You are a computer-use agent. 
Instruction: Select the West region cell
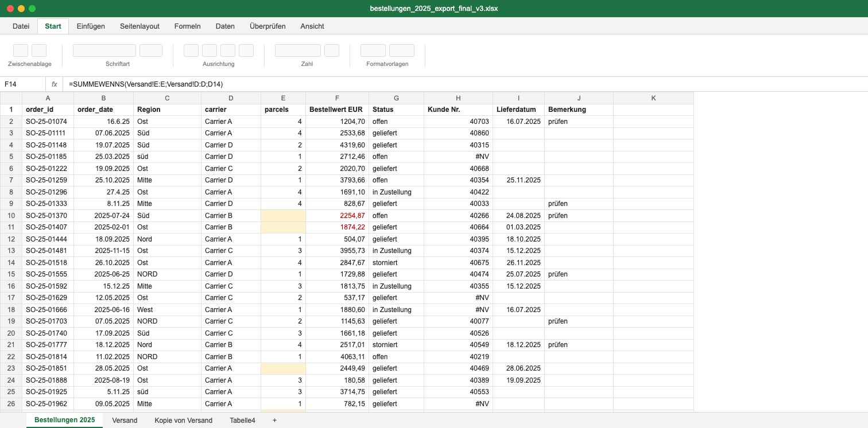coord(167,309)
